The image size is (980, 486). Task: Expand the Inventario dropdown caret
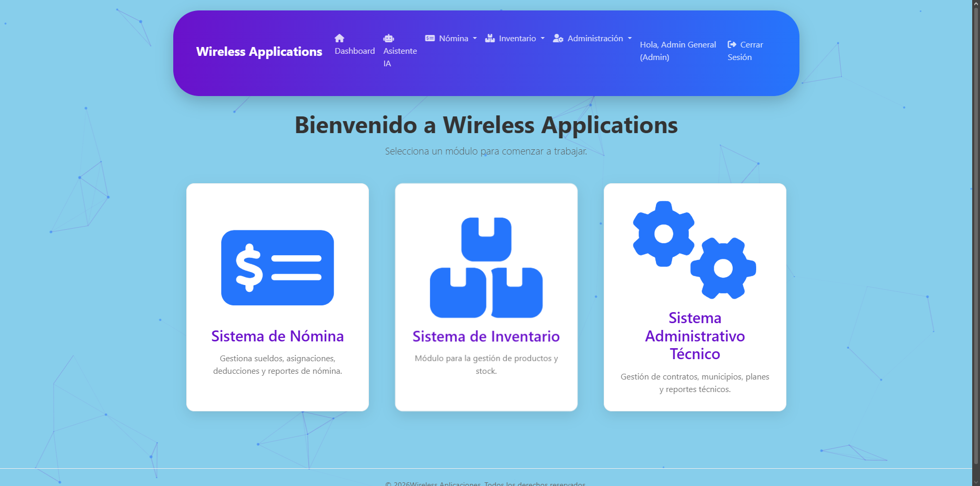click(543, 39)
